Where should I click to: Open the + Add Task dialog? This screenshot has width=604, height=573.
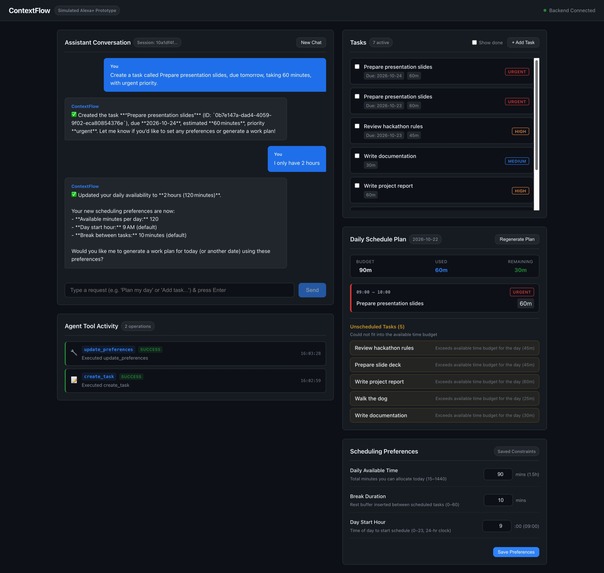pos(523,42)
